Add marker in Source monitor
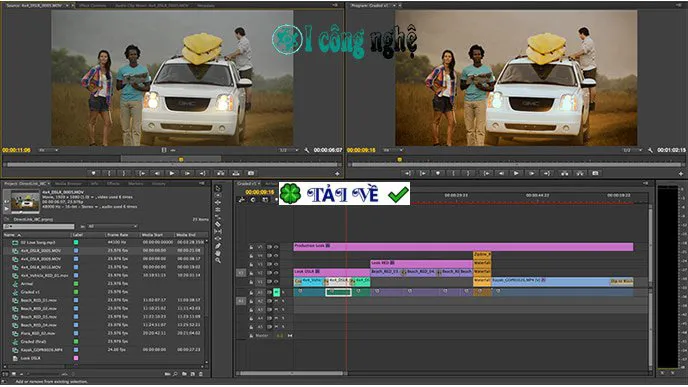Viewport: 688px width, 387px height. 93,173
